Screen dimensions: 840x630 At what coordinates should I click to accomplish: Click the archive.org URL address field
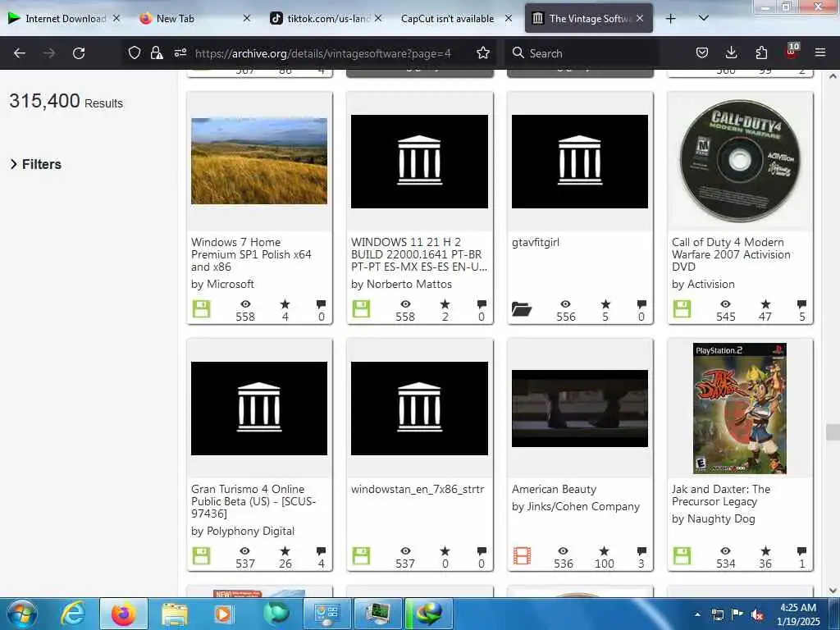(323, 53)
